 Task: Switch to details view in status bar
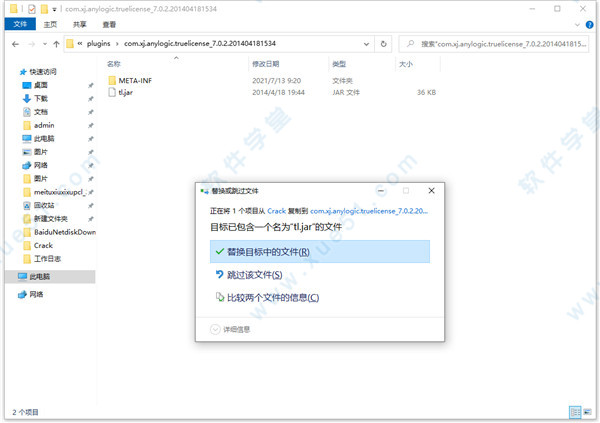click(x=575, y=411)
